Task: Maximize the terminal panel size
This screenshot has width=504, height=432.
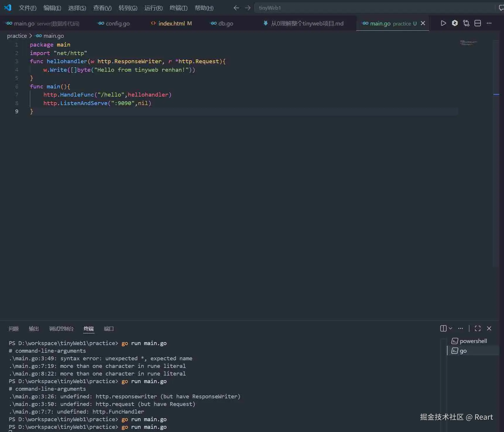Action: tap(478, 328)
